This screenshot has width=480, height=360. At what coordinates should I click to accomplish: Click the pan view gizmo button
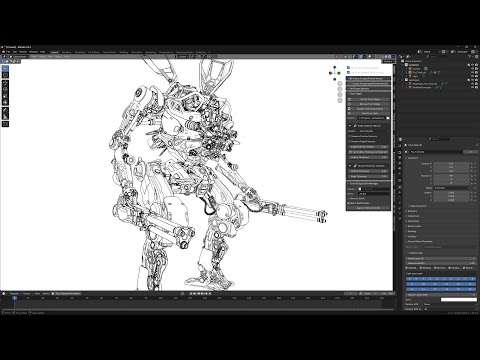340,89
